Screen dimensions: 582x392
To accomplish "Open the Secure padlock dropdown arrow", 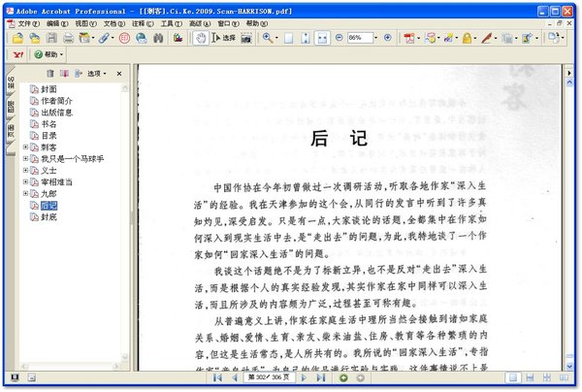I will 475,38.
